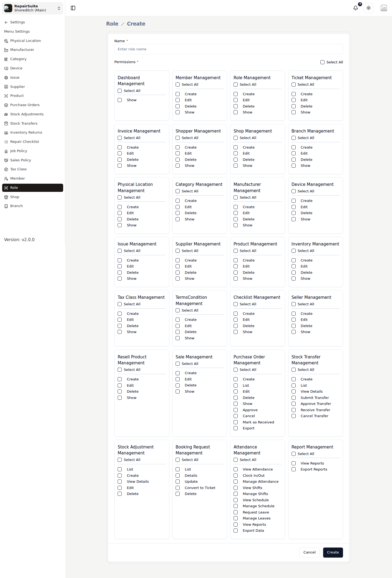This screenshot has width=392, height=578.
Task: Open notifications bell icon
Action: point(356,8)
